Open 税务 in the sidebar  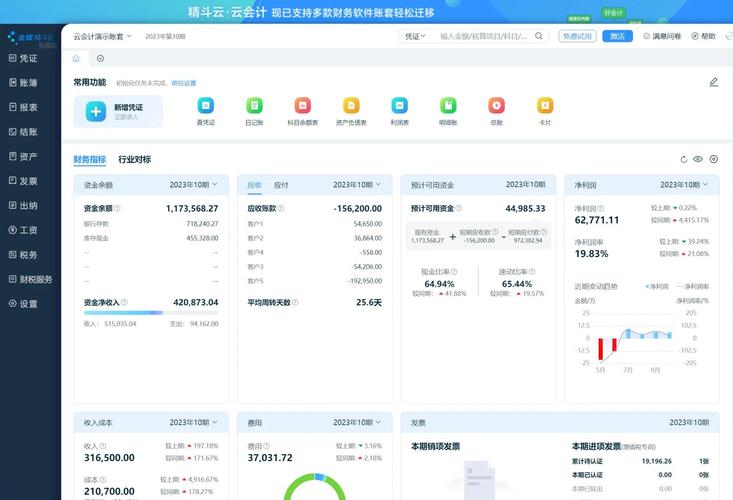click(x=23, y=255)
